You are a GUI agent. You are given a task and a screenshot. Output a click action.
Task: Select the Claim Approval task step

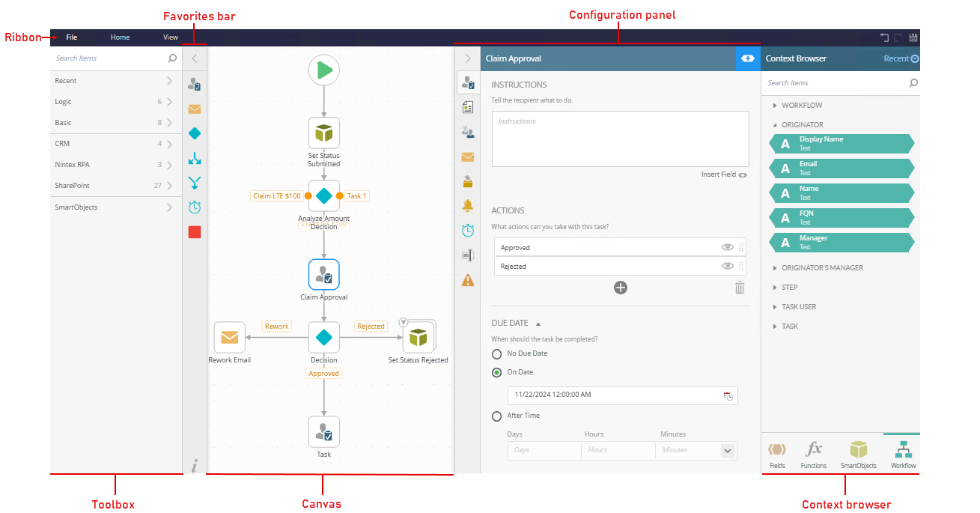[324, 275]
